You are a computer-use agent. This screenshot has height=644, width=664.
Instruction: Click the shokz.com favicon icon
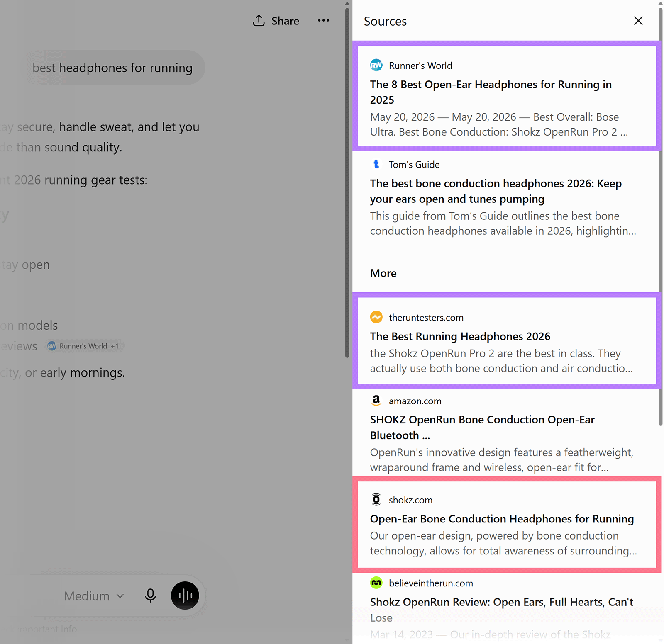coord(376,500)
